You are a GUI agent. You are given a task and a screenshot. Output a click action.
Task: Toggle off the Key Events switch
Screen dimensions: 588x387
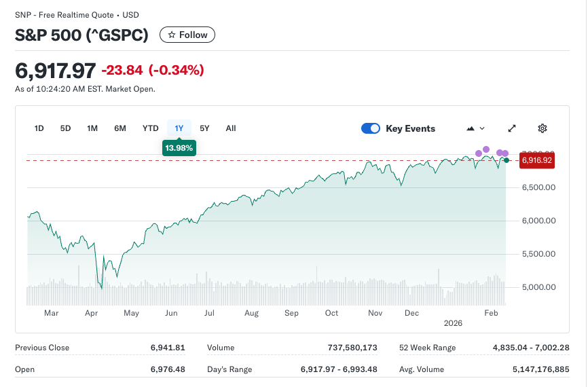(371, 128)
